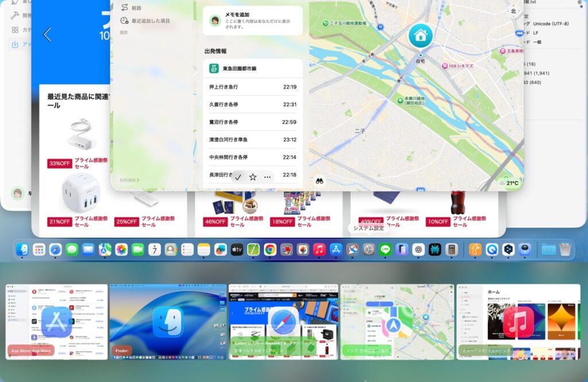The image size is (588, 382).
Task: Switch to the App Store window thumbnail
Action: (57, 322)
